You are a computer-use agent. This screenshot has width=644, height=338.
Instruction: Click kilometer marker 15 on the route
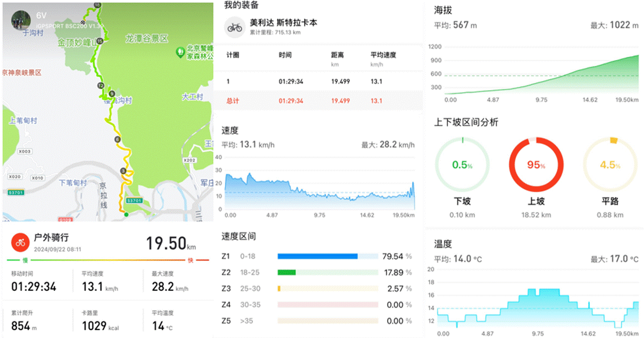[100, 41]
